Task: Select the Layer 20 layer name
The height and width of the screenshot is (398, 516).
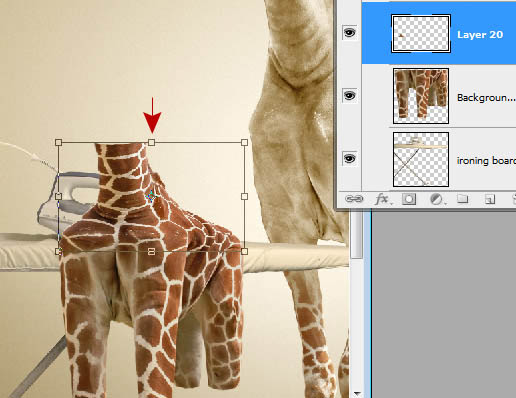Action: 480,35
